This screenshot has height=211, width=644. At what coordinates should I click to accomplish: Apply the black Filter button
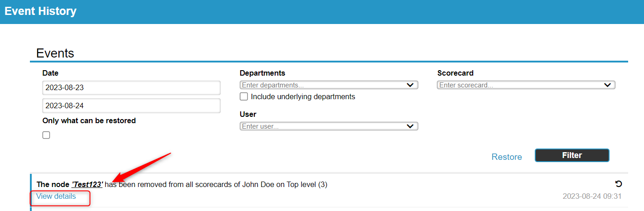pos(572,155)
